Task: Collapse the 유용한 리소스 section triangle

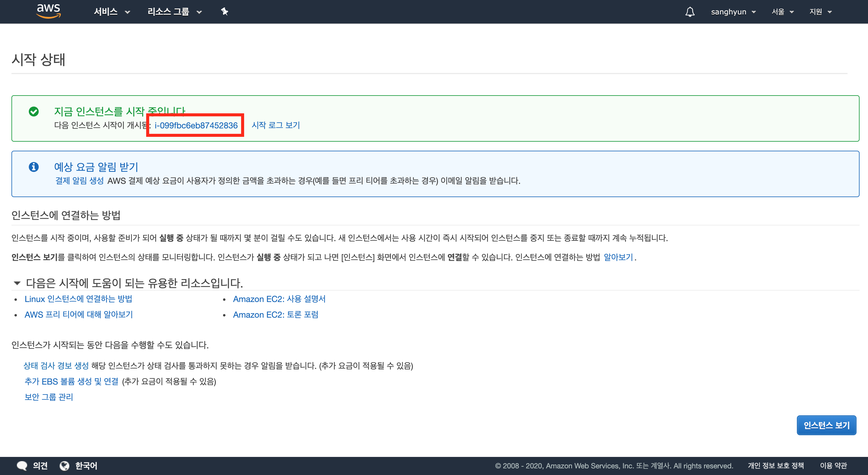Action: [x=17, y=283]
